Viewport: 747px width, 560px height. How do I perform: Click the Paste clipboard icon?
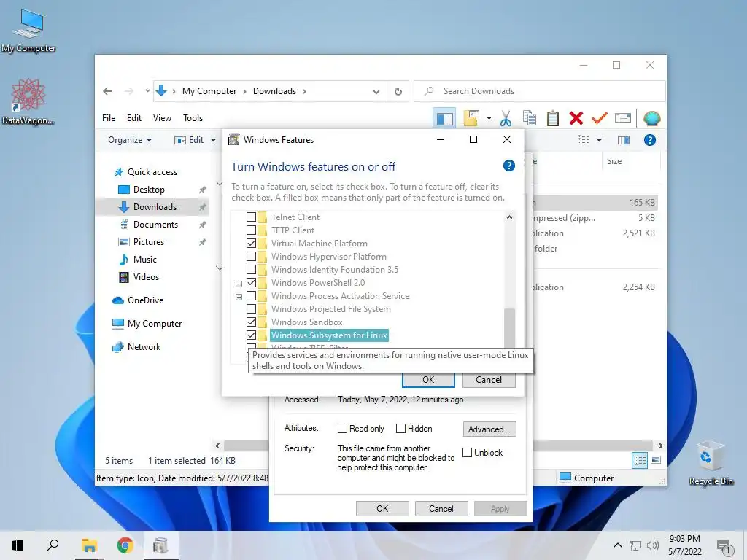pyautogui.click(x=553, y=118)
